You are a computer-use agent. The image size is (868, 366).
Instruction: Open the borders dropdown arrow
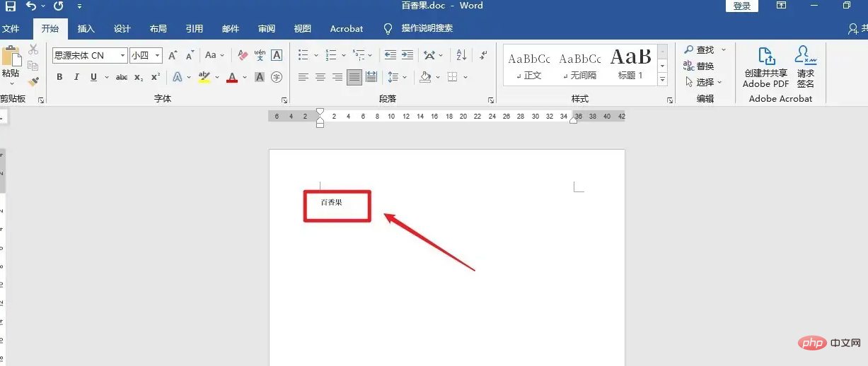(x=464, y=77)
